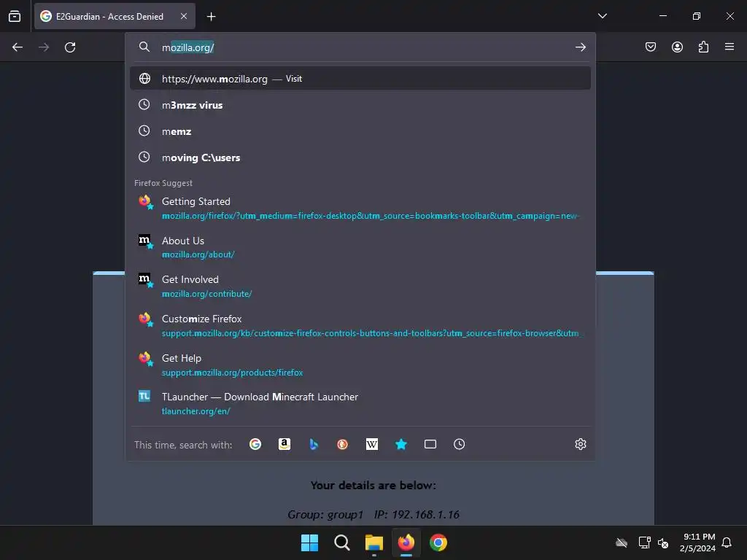Open search settings gear icon
Image resolution: width=747 pixels, height=560 pixels.
(580, 444)
